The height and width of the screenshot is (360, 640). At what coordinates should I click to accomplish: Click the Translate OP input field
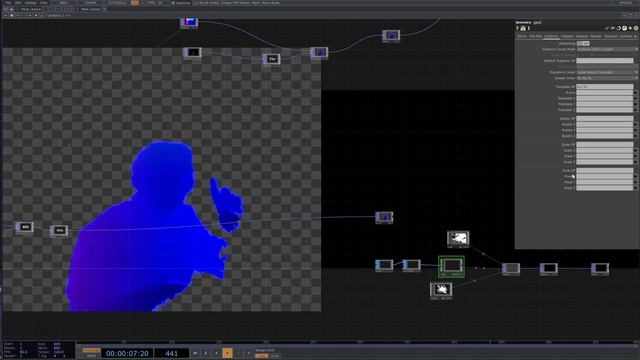coord(604,87)
